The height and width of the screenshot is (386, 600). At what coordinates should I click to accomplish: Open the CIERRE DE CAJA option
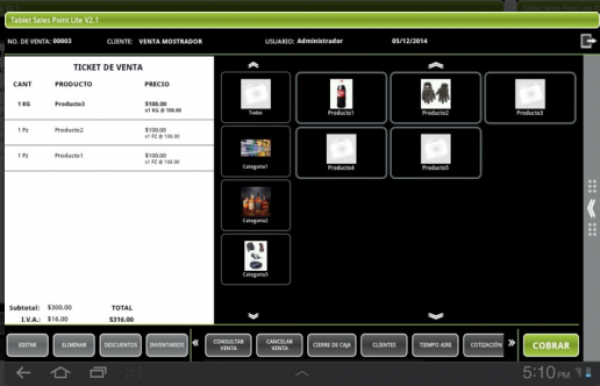[x=332, y=345]
